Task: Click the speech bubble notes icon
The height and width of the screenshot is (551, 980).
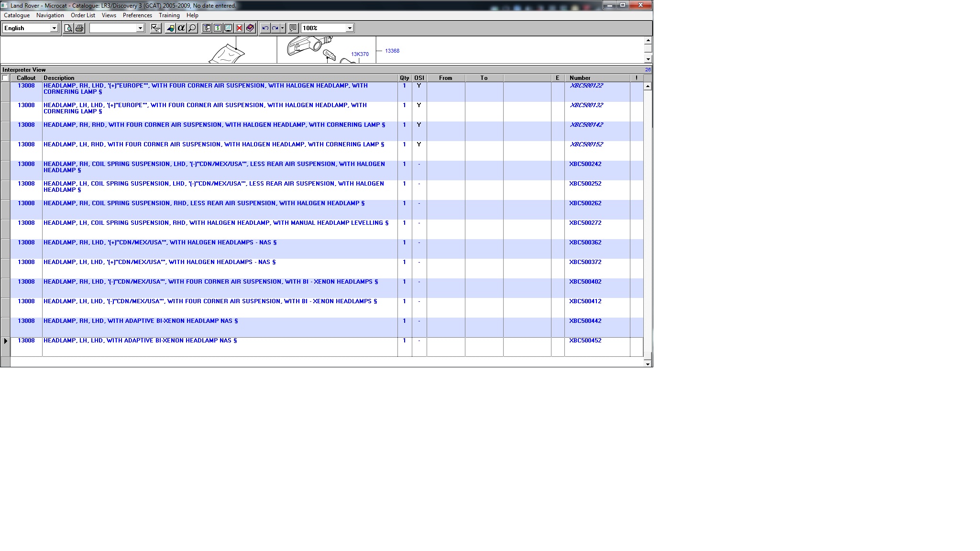Action: [293, 28]
